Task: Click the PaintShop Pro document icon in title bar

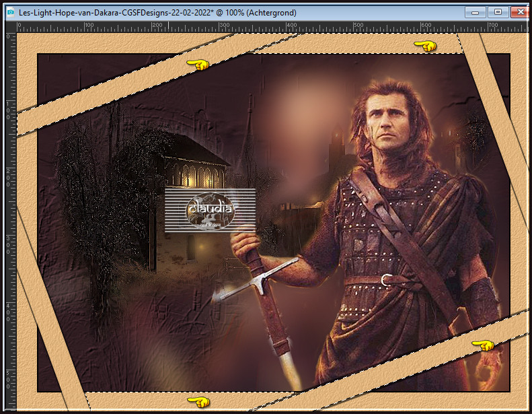Action: tap(11, 12)
